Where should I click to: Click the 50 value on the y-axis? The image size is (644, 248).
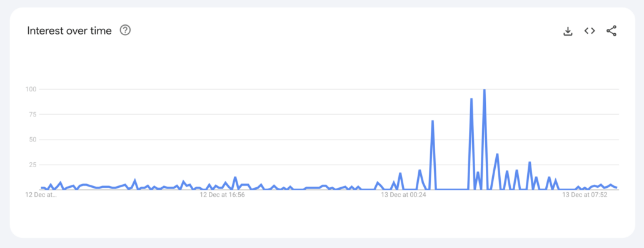pos(33,140)
